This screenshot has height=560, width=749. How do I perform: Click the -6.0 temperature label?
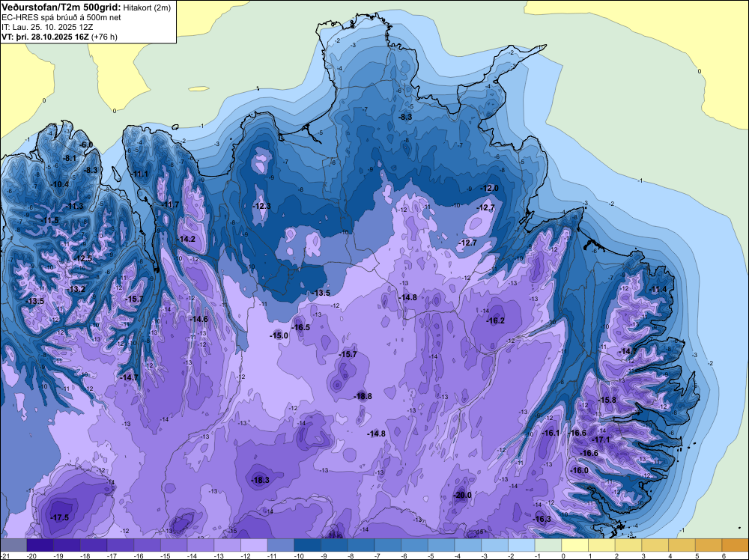86,144
